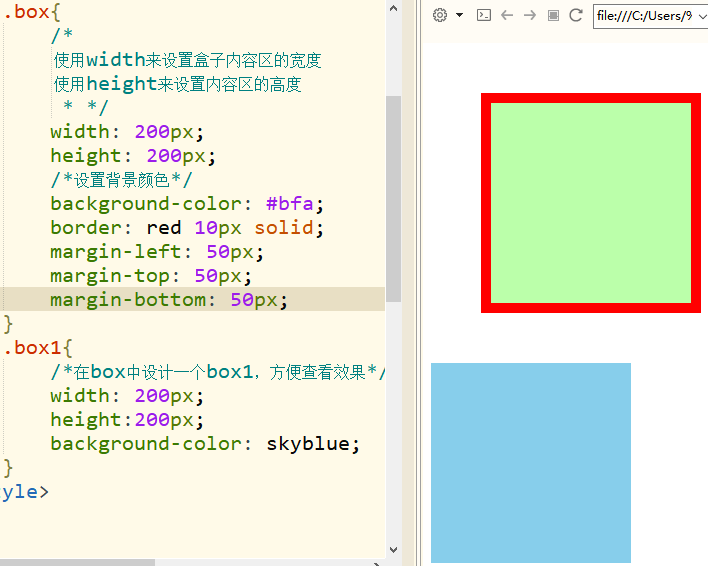Place cursor on the .box{ selector line
This screenshot has width=708, height=566.
(32, 12)
